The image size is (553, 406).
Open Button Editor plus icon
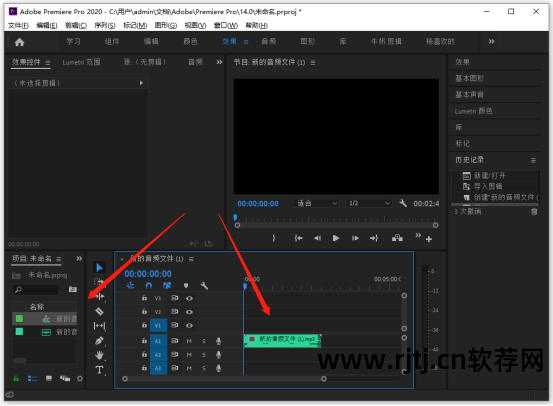point(429,240)
